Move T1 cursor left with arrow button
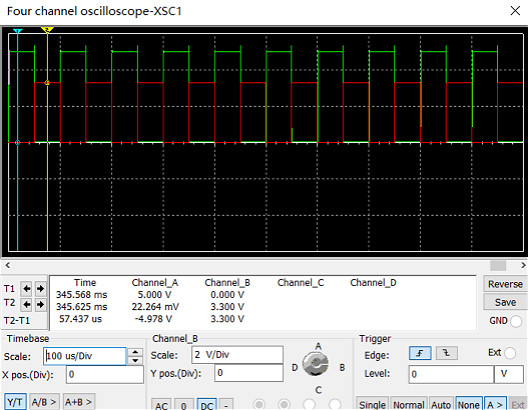This screenshot has height=410, width=528. 27,288
